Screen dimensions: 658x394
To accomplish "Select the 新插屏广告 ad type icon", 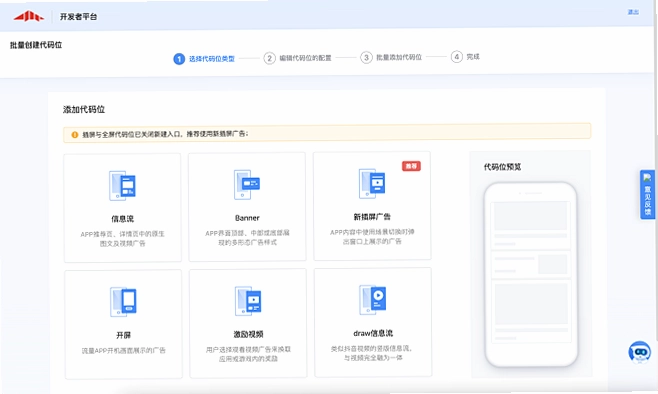I will coord(372,184).
